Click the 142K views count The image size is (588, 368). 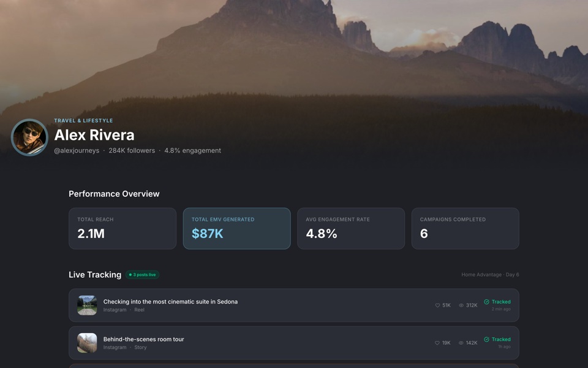pyautogui.click(x=472, y=343)
